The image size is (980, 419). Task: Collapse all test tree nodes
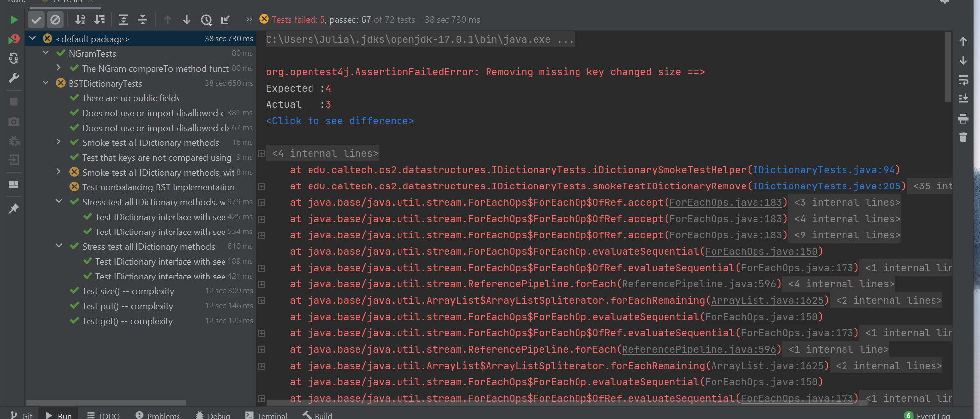pos(143,20)
